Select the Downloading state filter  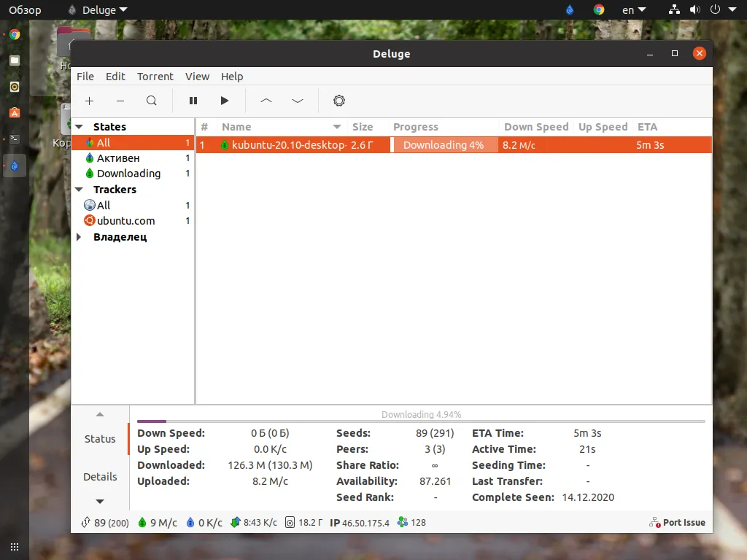click(133, 174)
